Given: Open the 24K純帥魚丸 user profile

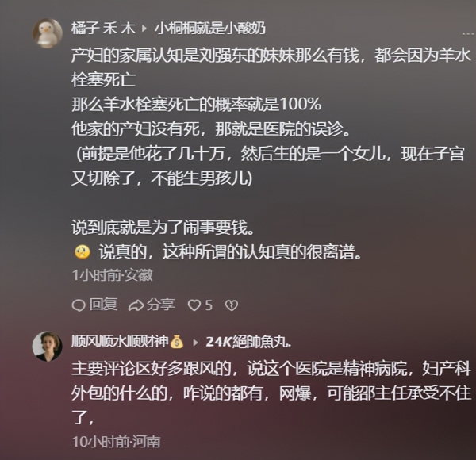Looking at the screenshot, I should click(x=248, y=343).
